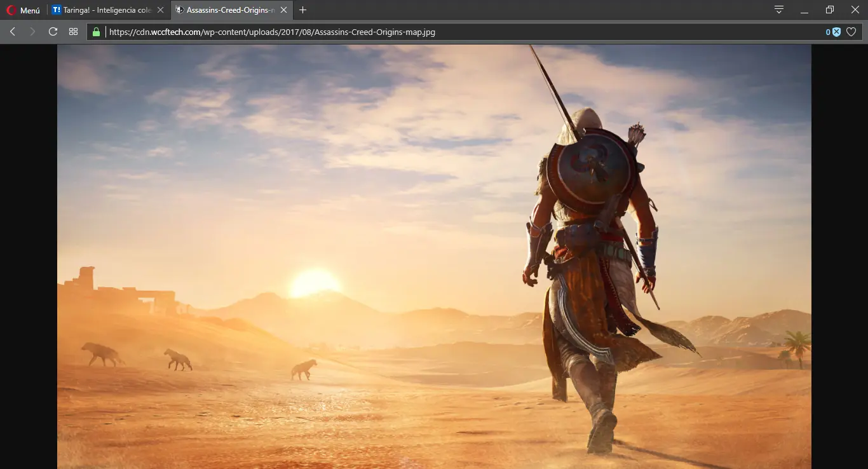
Task: Restore down the Opera window
Action: [829, 10]
